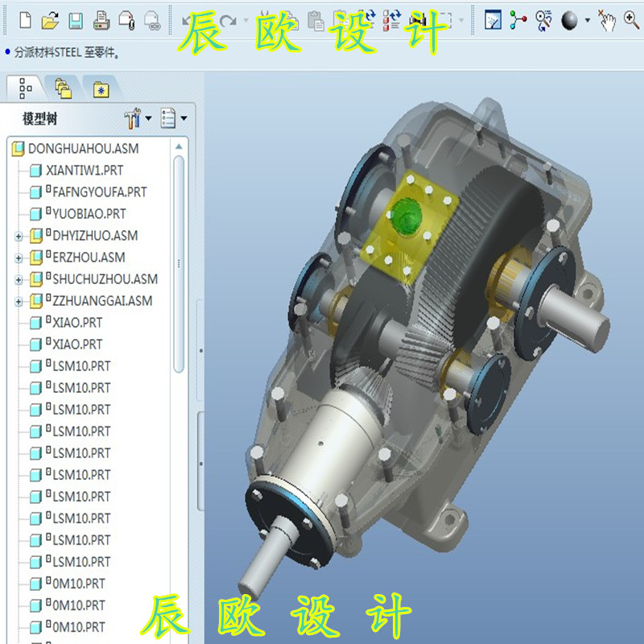Click the status message 分派材料STEEL 至零件
Image resolution: width=644 pixels, height=644 pixels.
click(x=68, y=52)
